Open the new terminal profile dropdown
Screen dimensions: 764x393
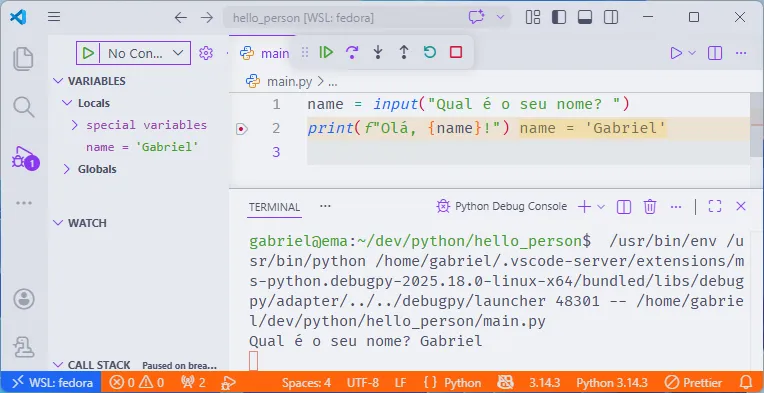click(x=601, y=206)
